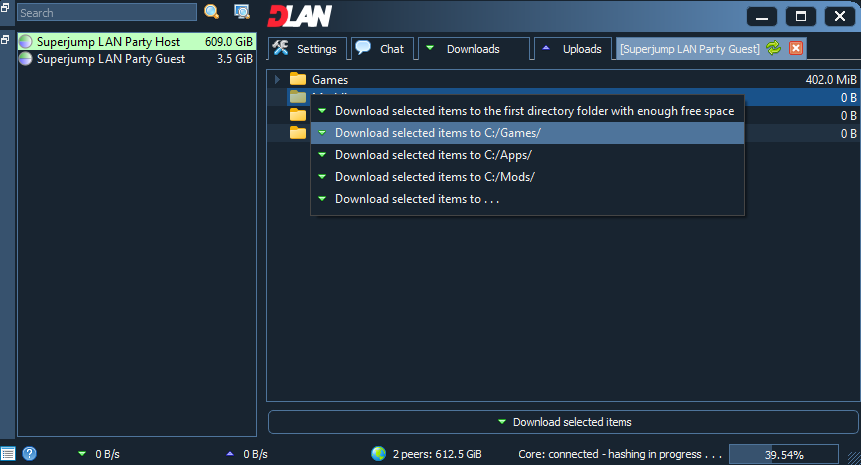This screenshot has width=861, height=465.
Task: Click the advanced search window icon
Action: [241, 12]
